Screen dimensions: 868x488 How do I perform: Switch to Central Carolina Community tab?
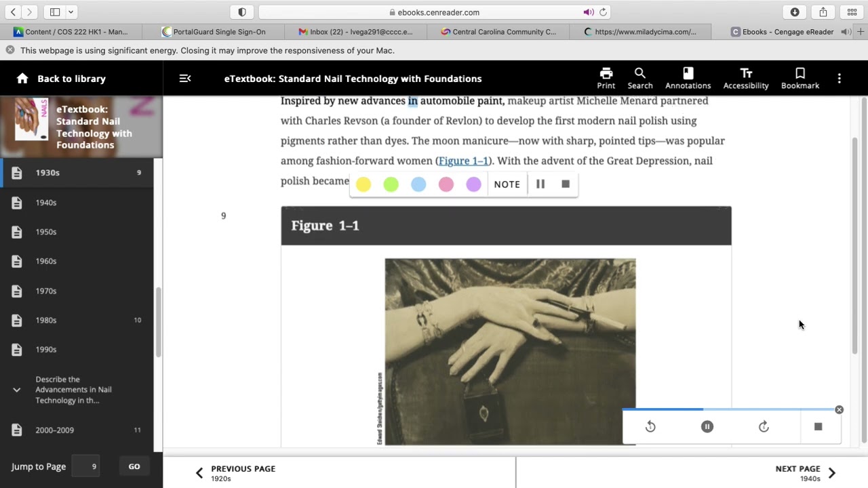(x=498, y=32)
